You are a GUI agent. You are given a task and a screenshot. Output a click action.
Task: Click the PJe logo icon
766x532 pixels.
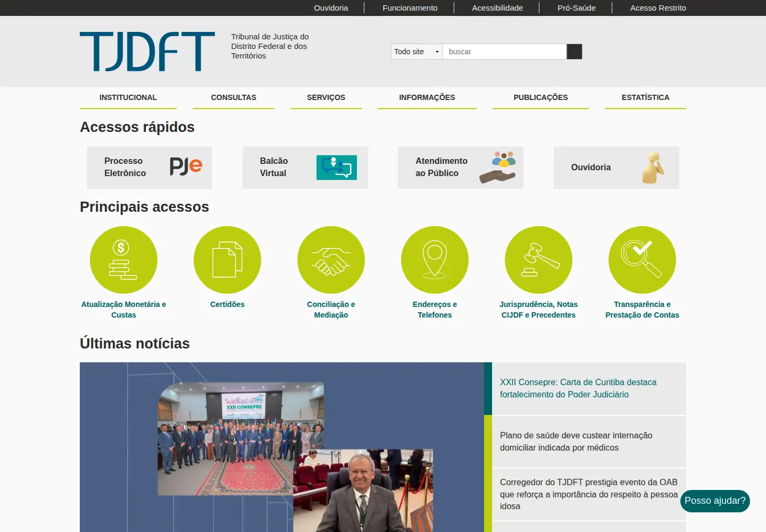(x=186, y=167)
